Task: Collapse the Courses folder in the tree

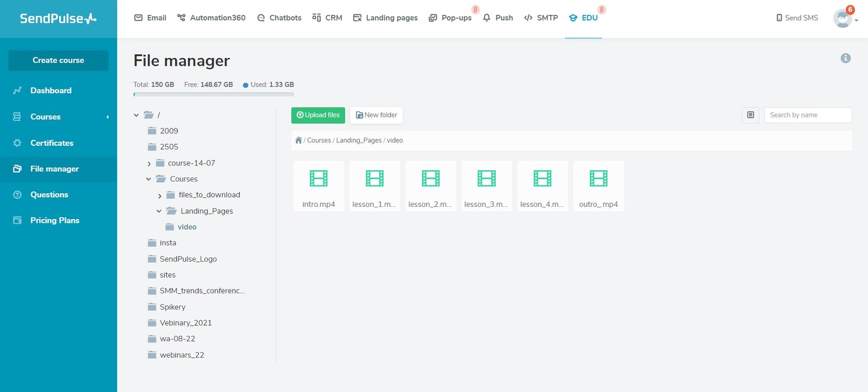Action: (148, 179)
